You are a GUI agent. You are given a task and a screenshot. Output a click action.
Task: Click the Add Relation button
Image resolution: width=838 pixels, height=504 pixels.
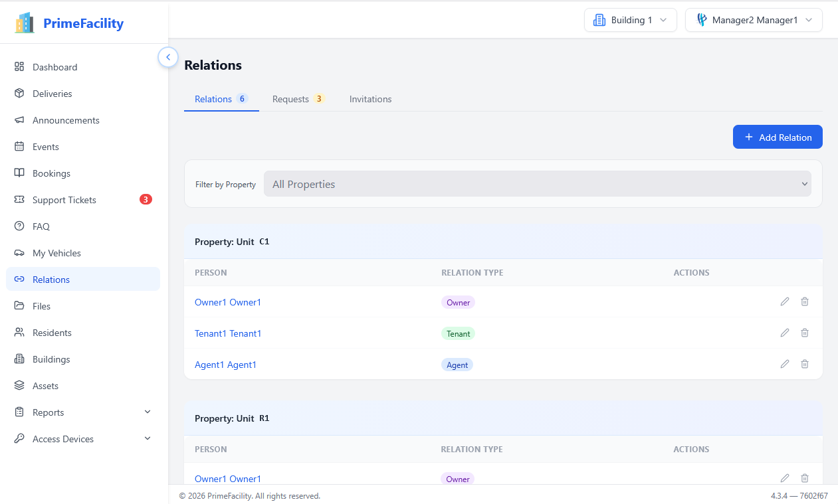tap(778, 137)
